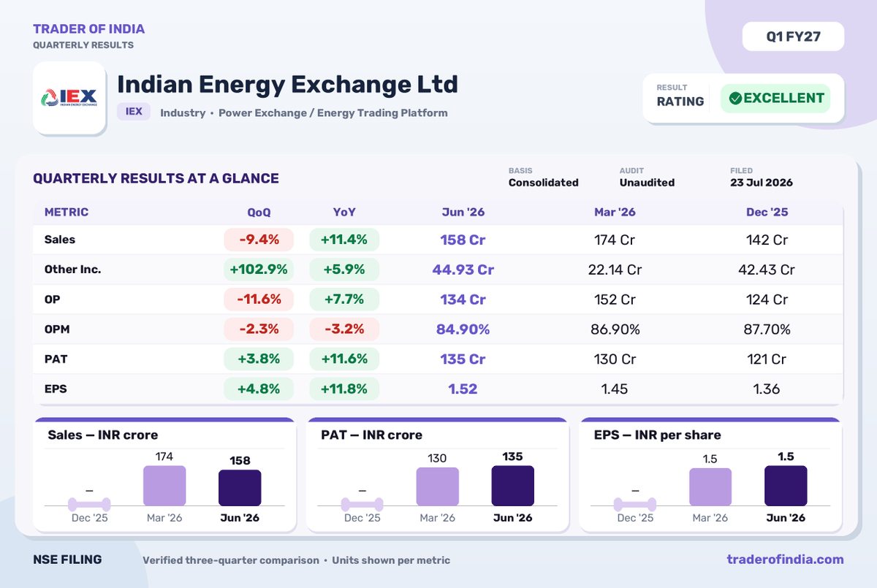Screen dimensions: 877x588
Task: Click the Mar '26 PAT bar
Action: point(438,487)
